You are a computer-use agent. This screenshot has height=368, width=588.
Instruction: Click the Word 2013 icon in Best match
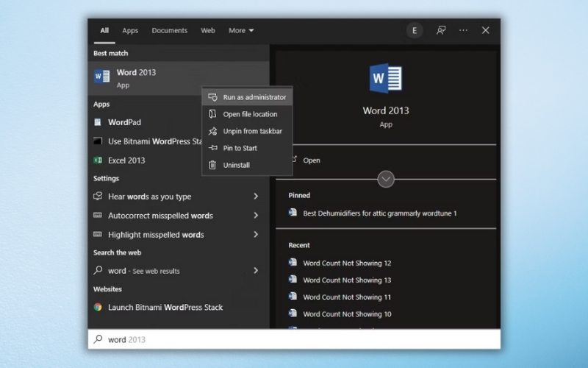point(101,77)
